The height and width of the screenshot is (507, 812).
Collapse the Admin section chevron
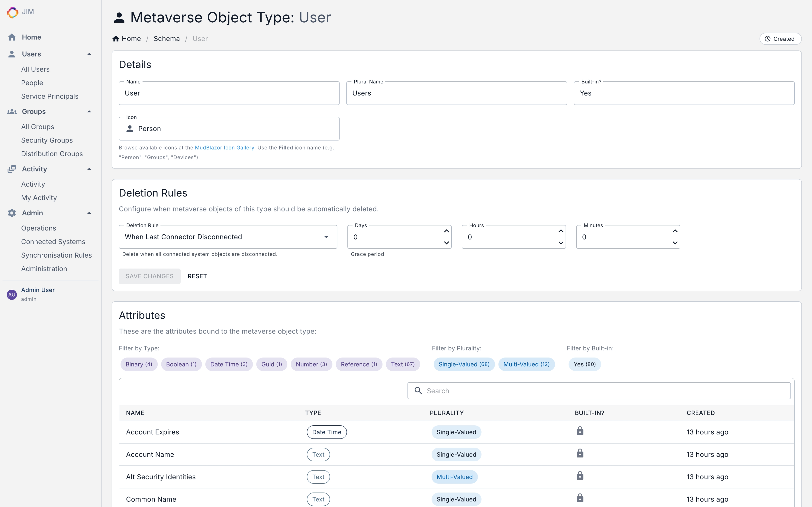(89, 213)
